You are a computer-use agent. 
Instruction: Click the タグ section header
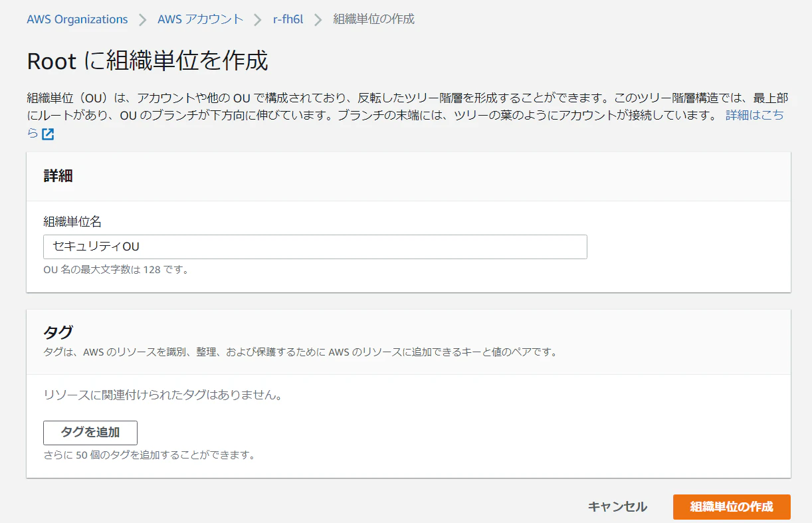pos(58,332)
